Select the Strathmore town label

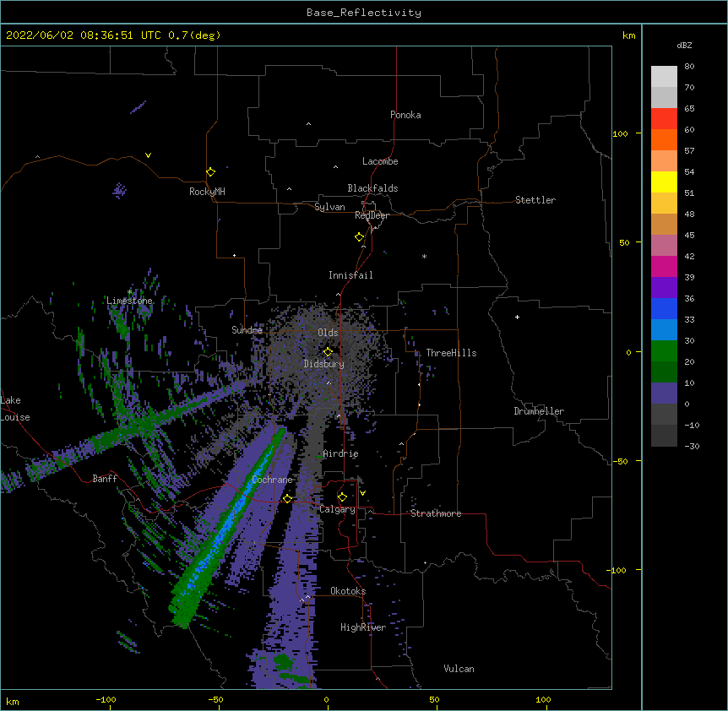click(x=436, y=513)
